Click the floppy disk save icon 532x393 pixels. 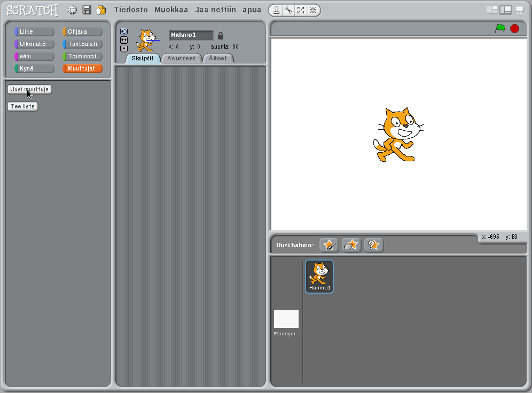coord(87,10)
